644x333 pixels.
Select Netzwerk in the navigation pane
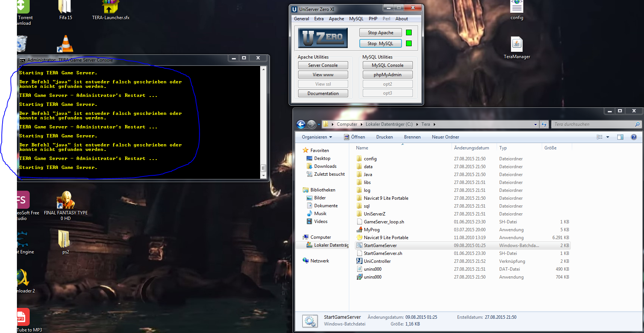320,261
